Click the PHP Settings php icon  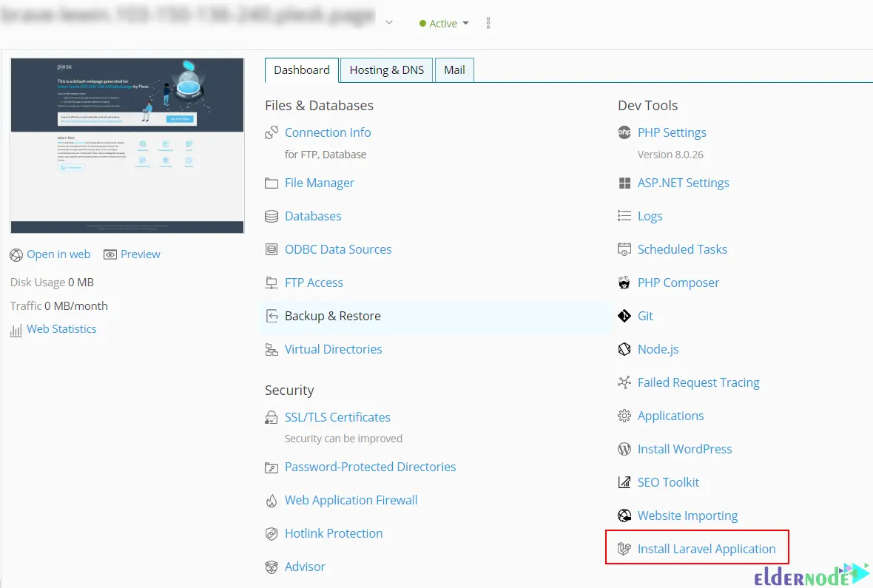pyautogui.click(x=624, y=132)
